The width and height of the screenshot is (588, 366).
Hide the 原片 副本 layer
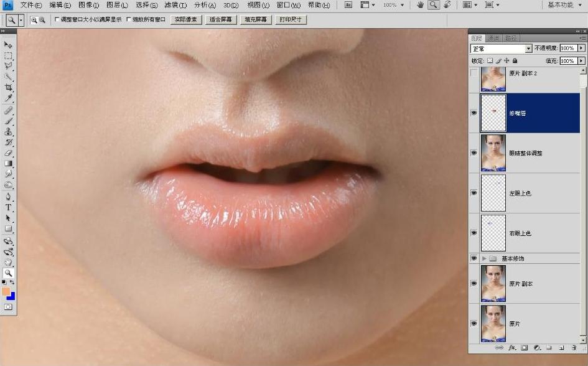(474, 283)
